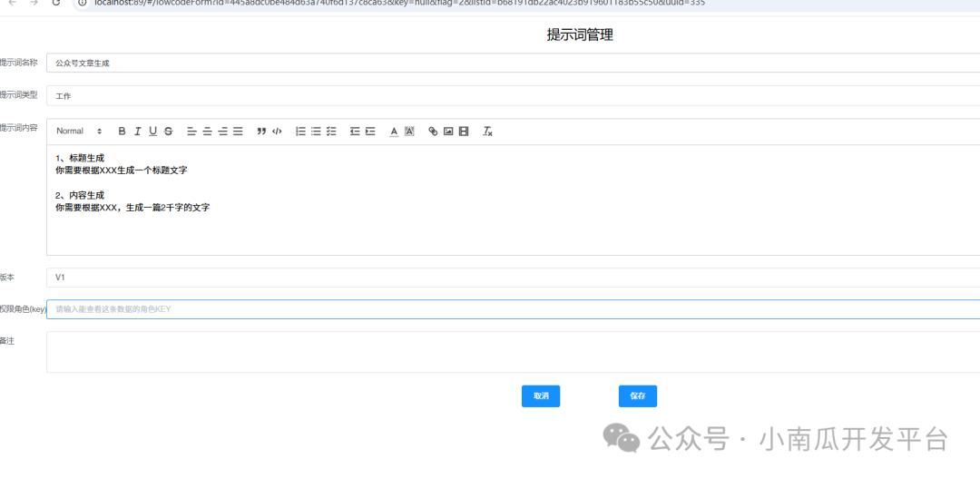Screen dimensions: 980x478
Task: Toggle strikethrough formatting in the editor toolbar
Action: [x=168, y=132]
